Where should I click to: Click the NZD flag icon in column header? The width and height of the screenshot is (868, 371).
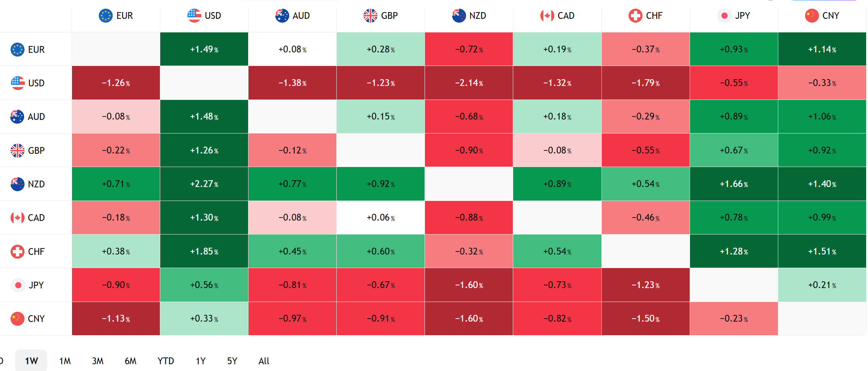coord(459,16)
